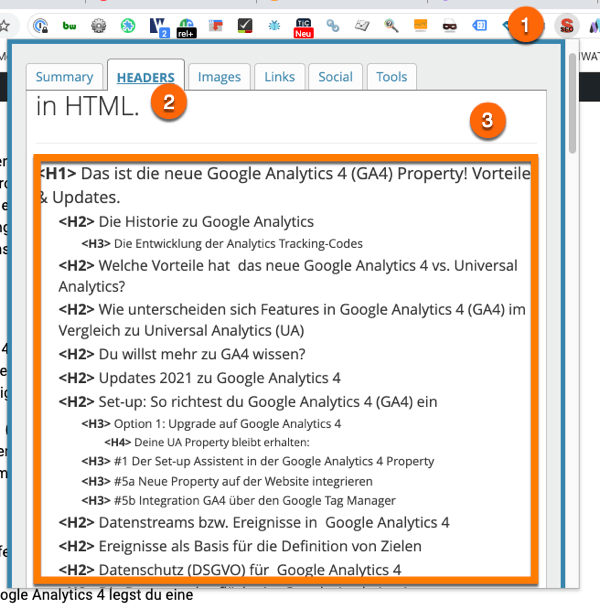Image resolution: width=600 pixels, height=609 pixels.
Task: Switch to the Summary tab
Action: (x=64, y=77)
